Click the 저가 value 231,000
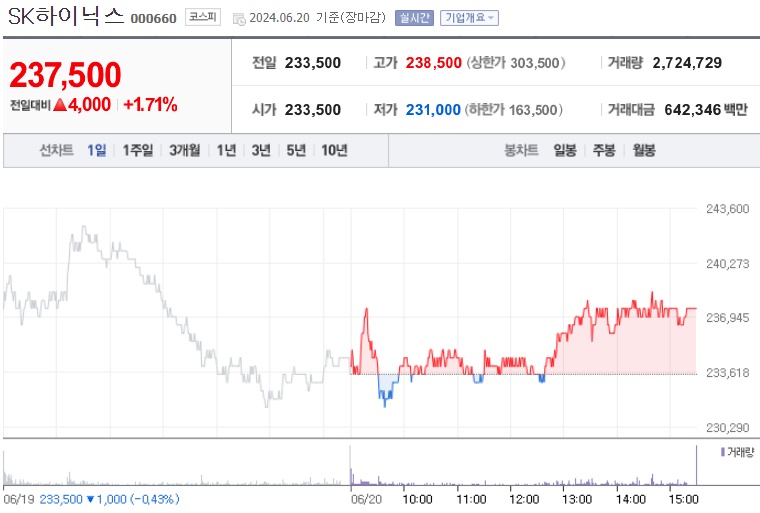Viewport: 760px width, 513px height. (433, 110)
